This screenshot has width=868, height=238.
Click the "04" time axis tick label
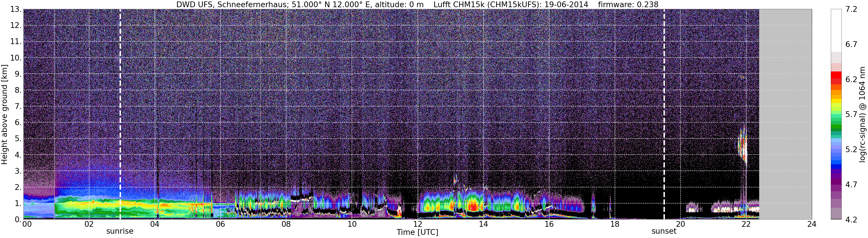tap(155, 224)
